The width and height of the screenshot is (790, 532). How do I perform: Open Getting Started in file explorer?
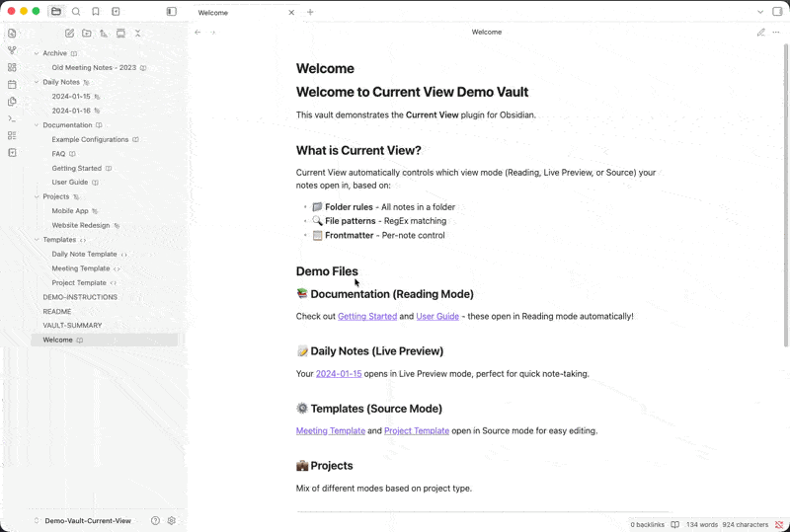[77, 168]
